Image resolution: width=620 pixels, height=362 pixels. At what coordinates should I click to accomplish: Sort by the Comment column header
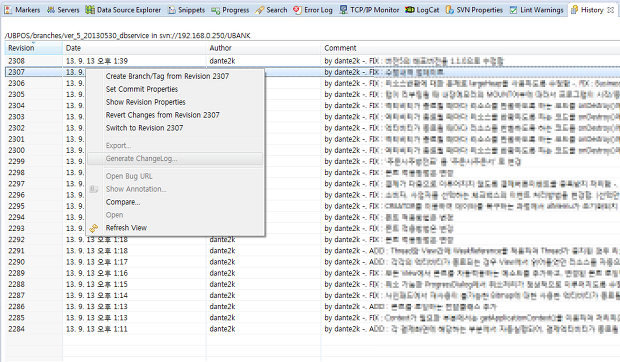[471, 48]
